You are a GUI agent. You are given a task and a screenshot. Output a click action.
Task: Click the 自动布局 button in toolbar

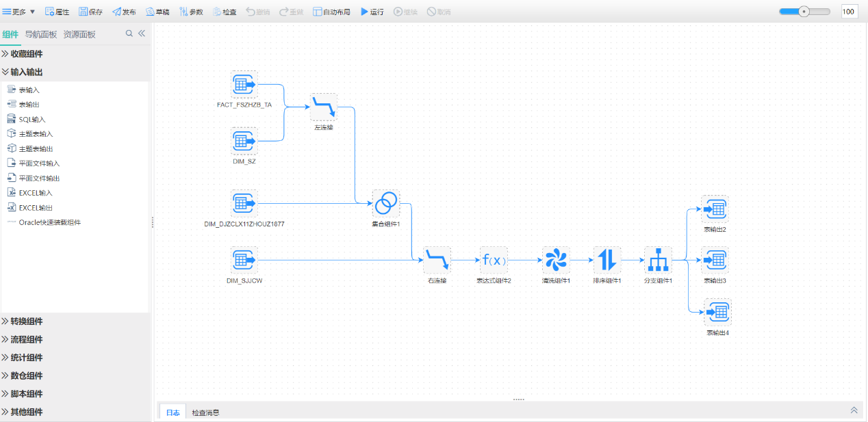tap(331, 12)
